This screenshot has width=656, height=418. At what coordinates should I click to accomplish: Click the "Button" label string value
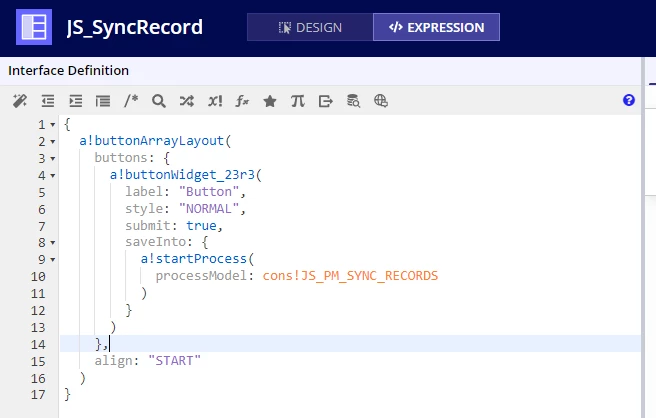click(209, 192)
